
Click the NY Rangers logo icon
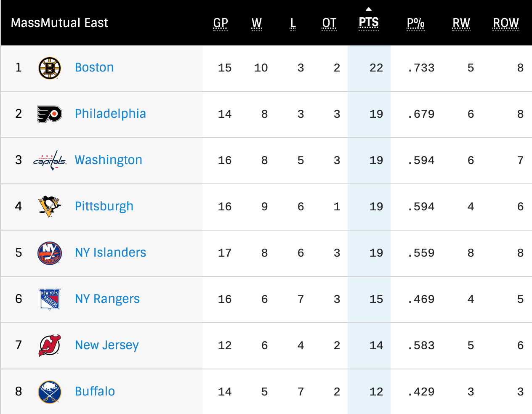(x=50, y=299)
